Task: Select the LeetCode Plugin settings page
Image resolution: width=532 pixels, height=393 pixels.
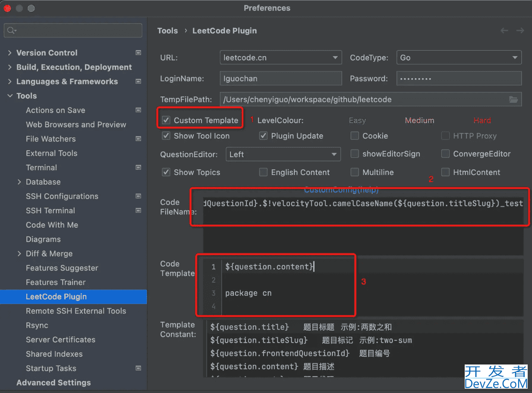Action: [x=73, y=296]
